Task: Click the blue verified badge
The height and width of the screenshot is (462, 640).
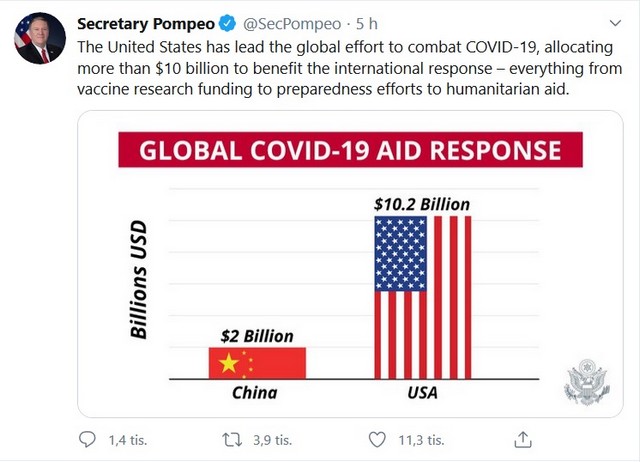Action: 227,23
